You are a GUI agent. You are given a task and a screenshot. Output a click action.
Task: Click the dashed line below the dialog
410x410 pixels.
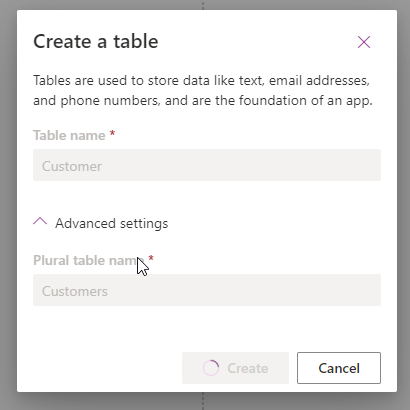point(203,401)
